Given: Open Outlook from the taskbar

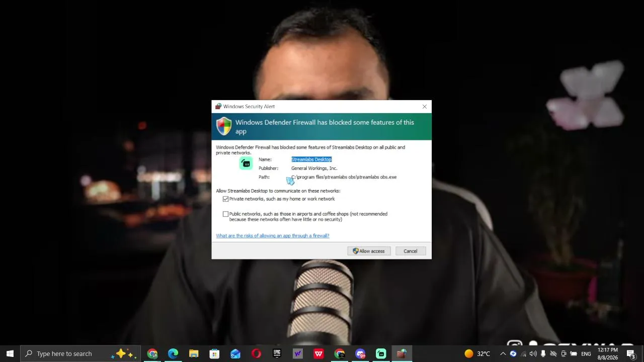Looking at the screenshot, I should point(235,353).
